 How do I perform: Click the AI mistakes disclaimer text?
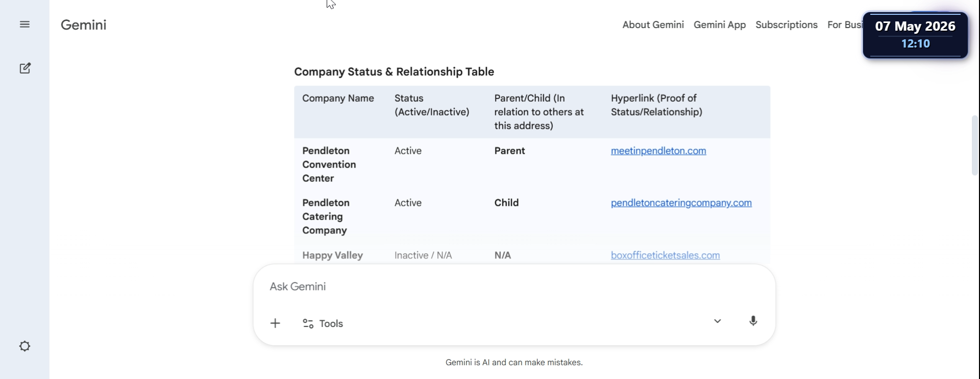click(514, 363)
